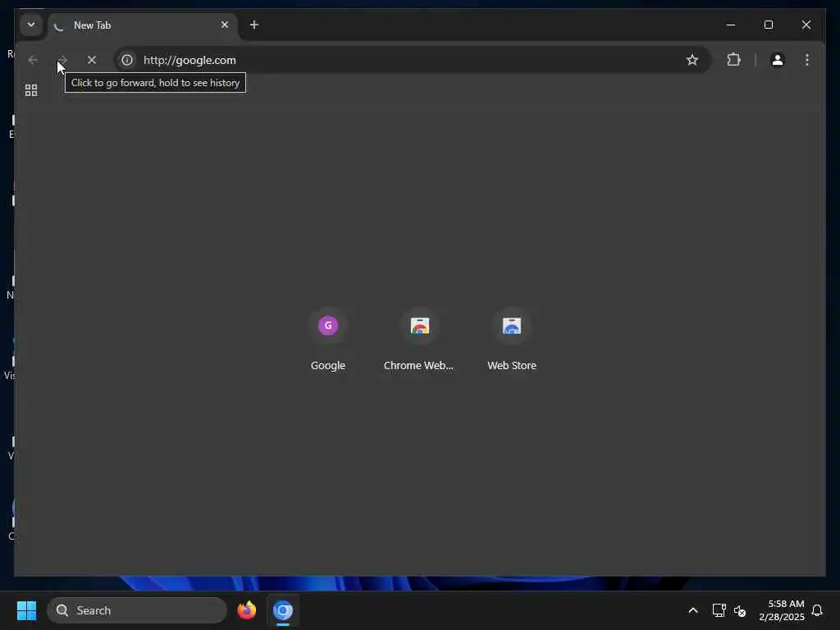Open the Web Store shortcut tile
The height and width of the screenshot is (630, 840).
(x=512, y=340)
